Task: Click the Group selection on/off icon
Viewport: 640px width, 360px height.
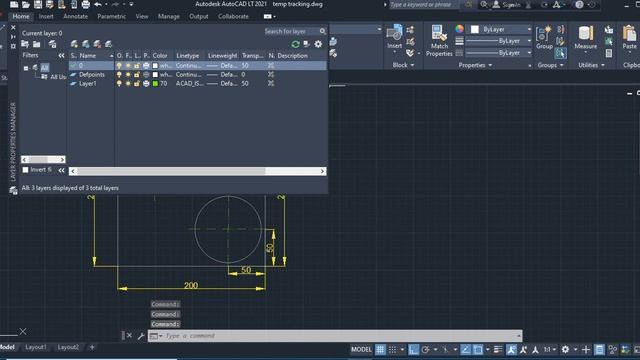Action: (560, 53)
